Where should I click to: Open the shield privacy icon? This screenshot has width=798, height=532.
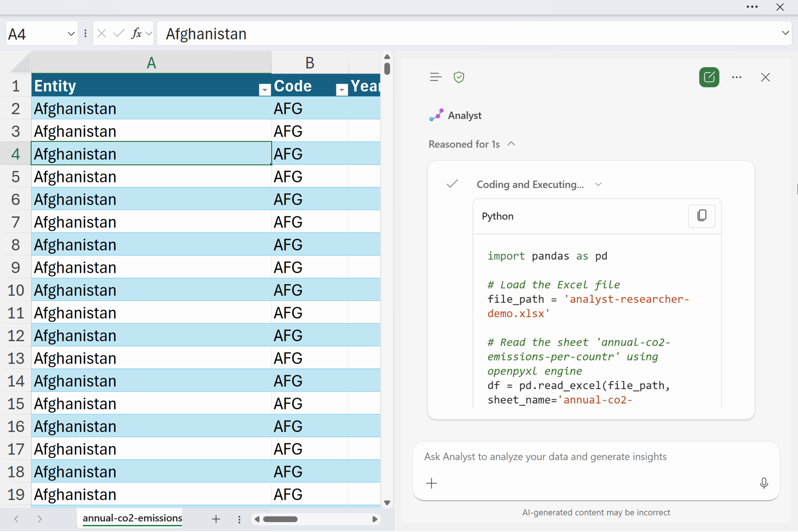point(459,77)
